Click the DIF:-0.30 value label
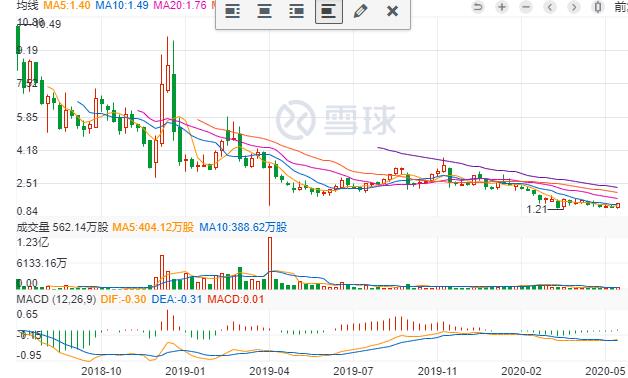The height and width of the screenshot is (378, 628). pyautogui.click(x=123, y=299)
